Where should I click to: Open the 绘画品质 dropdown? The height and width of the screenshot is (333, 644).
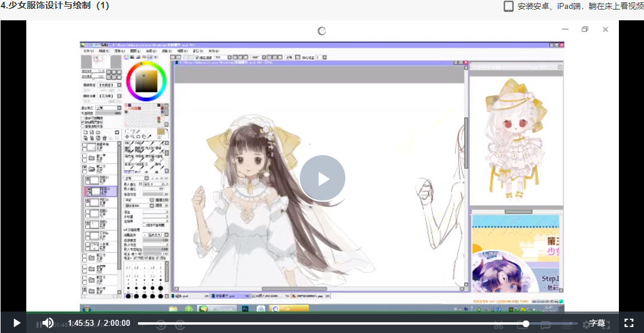click(x=156, y=235)
